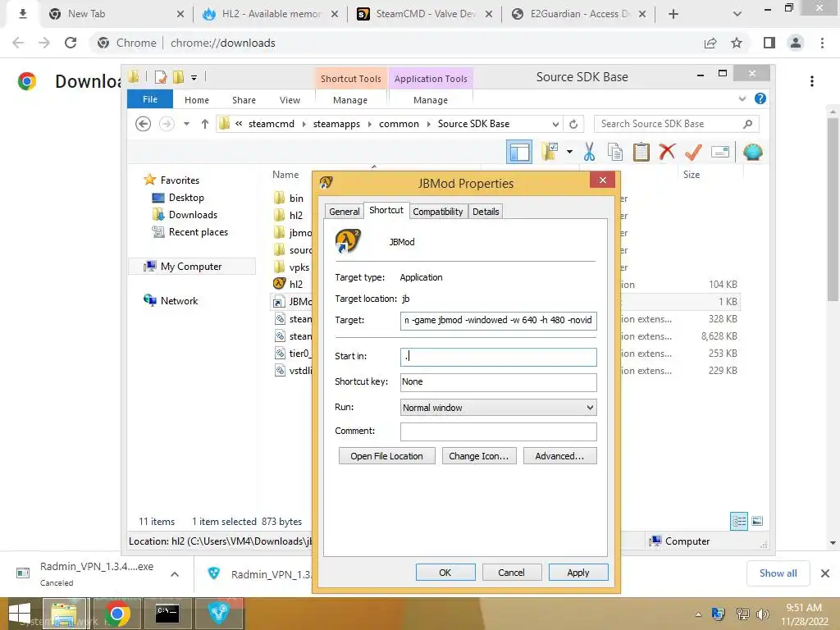Open Chrome tab search chevron
Screen dimensions: 840x630
coord(737,14)
